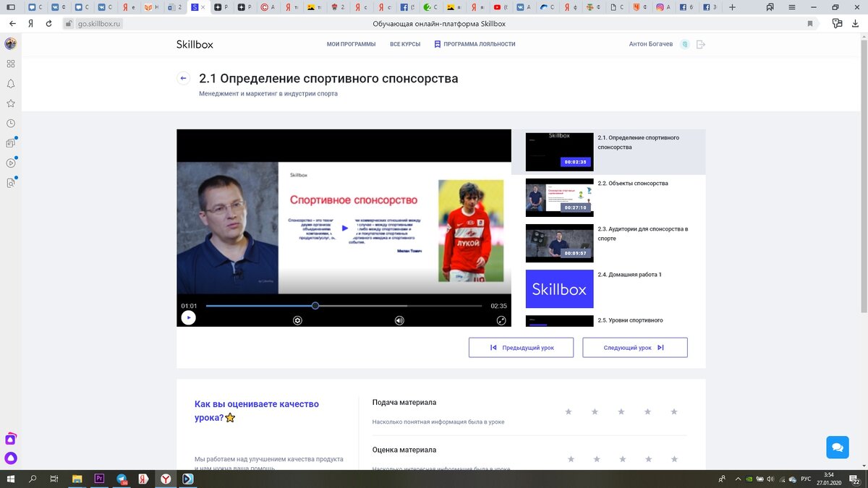The image size is (868, 488).
Task: Open the bookmarks panel icon in the title bar
Action: [x=769, y=7]
